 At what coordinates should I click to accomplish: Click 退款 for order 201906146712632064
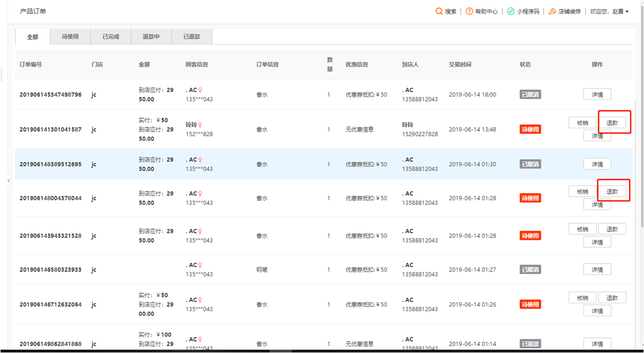click(612, 298)
